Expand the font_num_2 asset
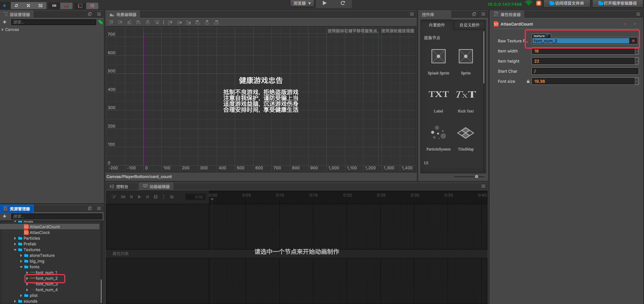Image resolution: width=644 pixels, height=304 pixels. pos(27,278)
